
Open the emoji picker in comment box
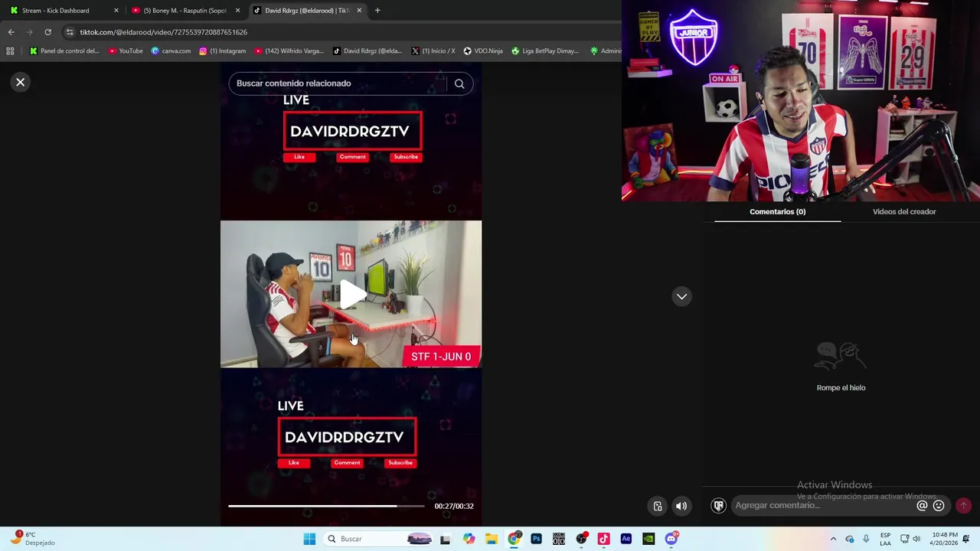(939, 505)
